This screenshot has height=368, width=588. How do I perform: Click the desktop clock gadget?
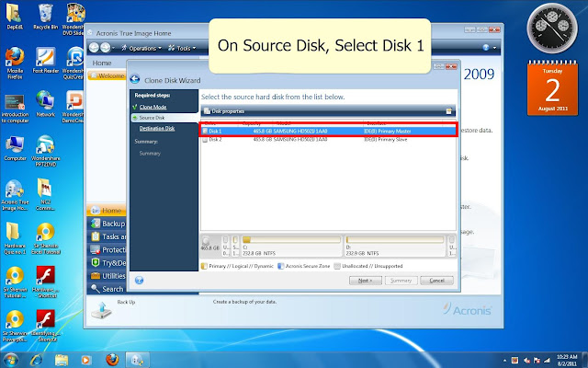coord(552,29)
